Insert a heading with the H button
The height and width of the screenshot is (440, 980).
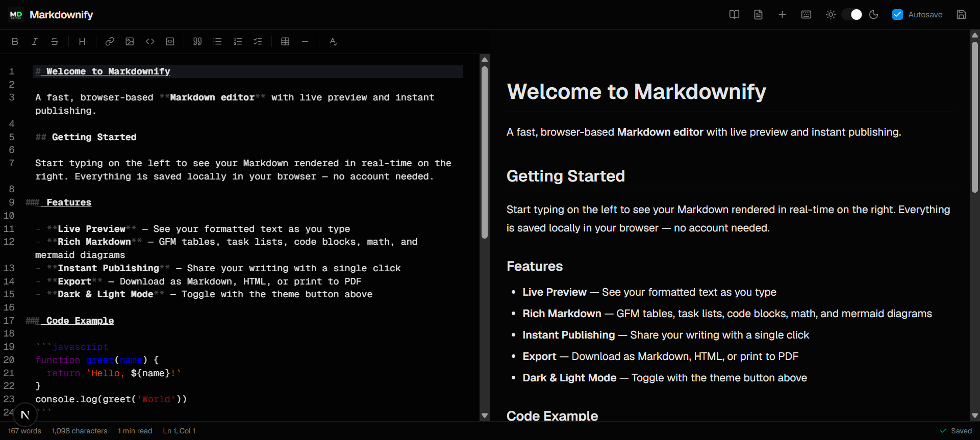pos(82,42)
